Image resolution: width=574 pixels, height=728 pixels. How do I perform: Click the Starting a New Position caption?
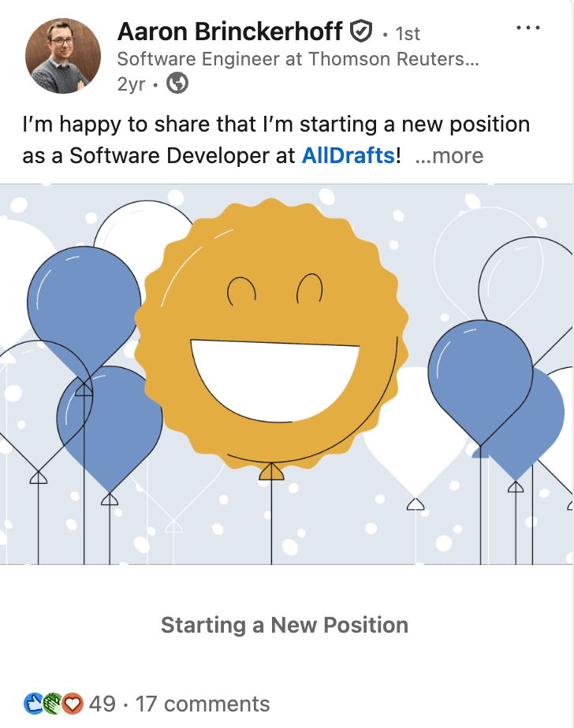285,625
